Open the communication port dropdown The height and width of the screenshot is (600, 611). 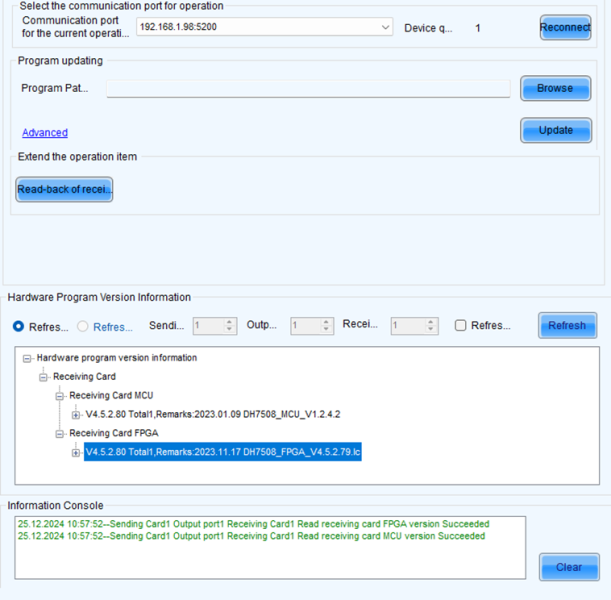[x=385, y=28]
